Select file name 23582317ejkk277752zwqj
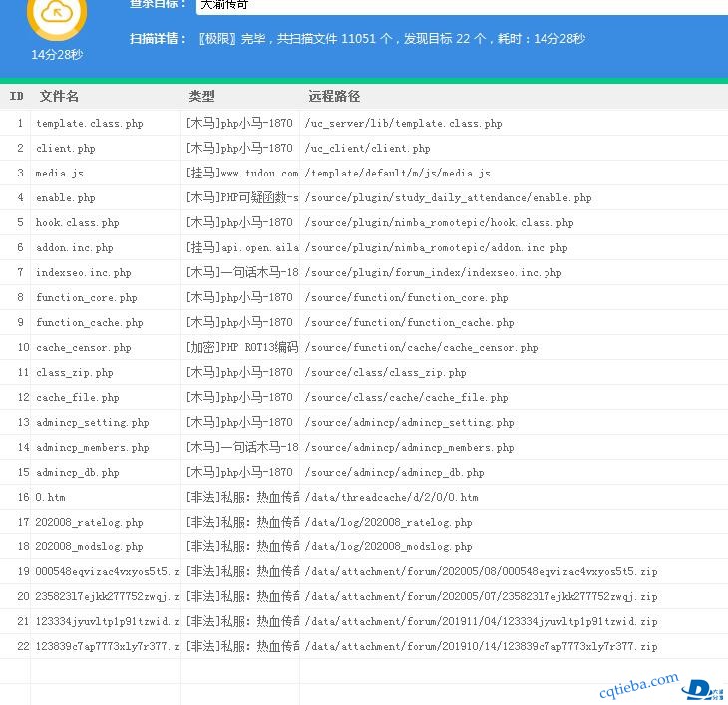The image size is (728, 705). 107,597
